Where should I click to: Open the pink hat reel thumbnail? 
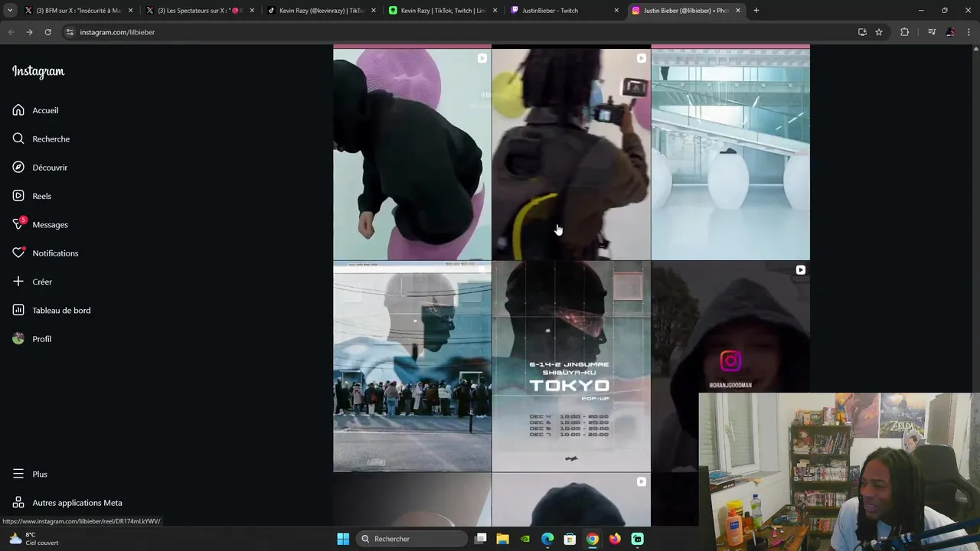pyautogui.click(x=412, y=155)
